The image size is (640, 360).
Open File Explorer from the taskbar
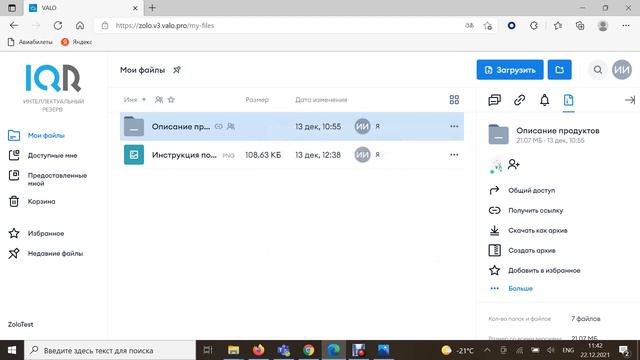click(x=233, y=350)
